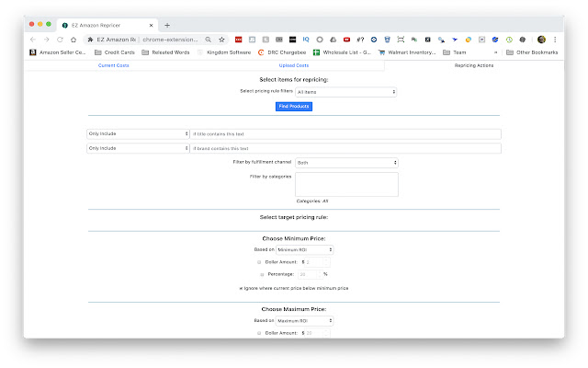Viewport: 588px width, 368px height.
Task: Open the Other Bookmarks folder
Action: (532, 52)
